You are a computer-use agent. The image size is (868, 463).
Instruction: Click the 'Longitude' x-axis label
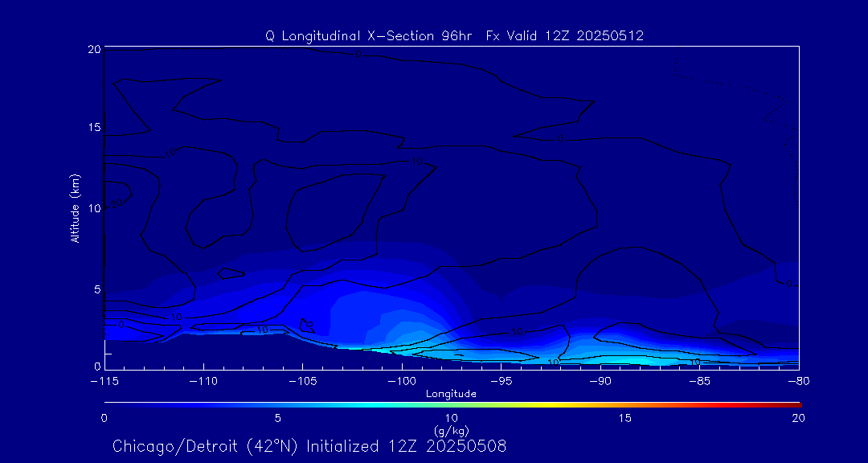(x=451, y=393)
